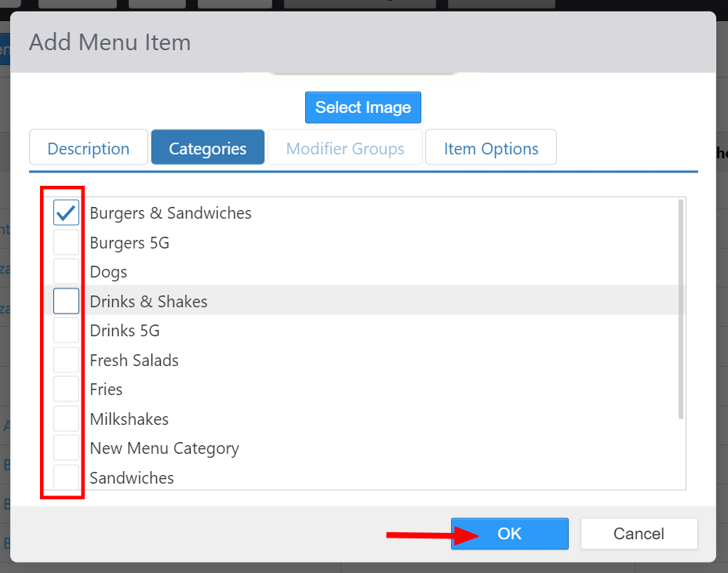The height and width of the screenshot is (573, 728).
Task: Enable the Milkshakes category checkbox
Action: tap(67, 419)
